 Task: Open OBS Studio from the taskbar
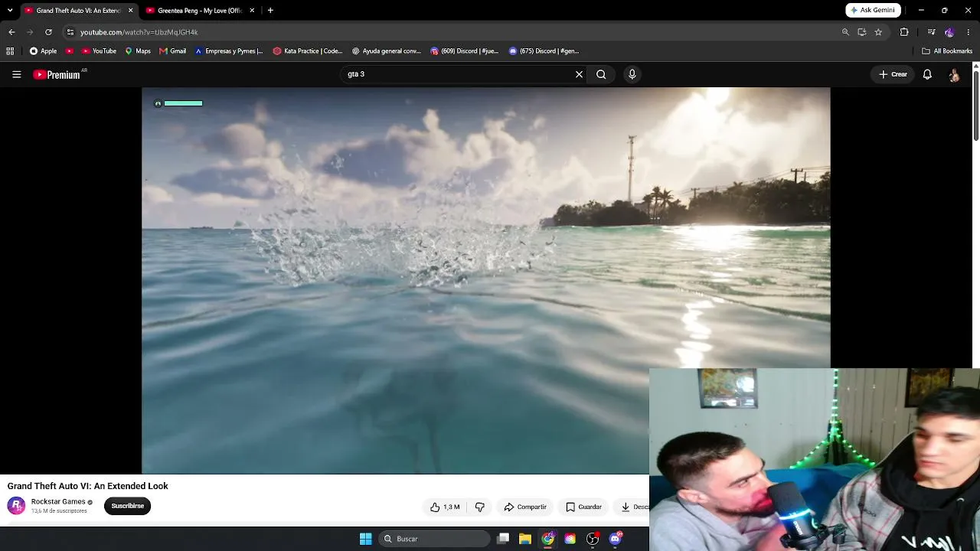pyautogui.click(x=593, y=539)
